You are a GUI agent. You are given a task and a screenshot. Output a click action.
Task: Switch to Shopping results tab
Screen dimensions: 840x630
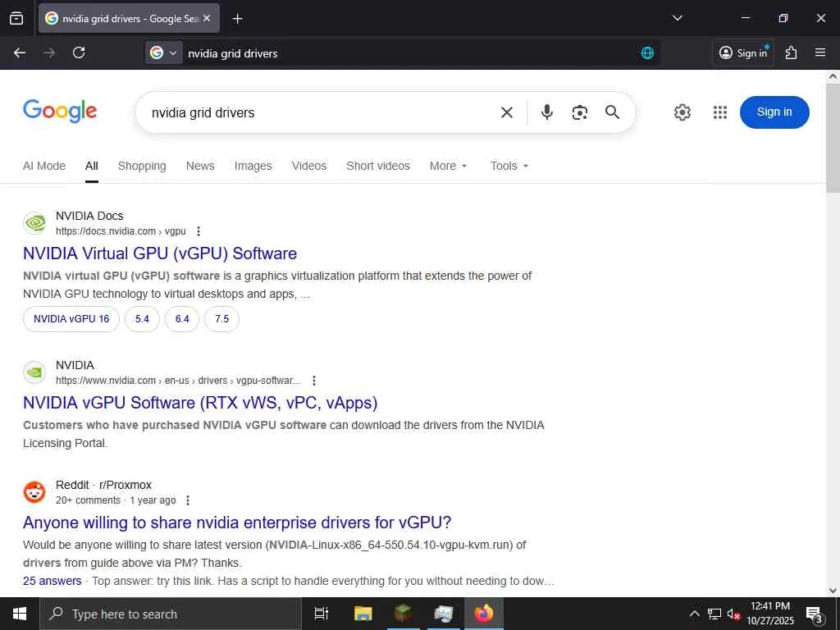click(142, 166)
